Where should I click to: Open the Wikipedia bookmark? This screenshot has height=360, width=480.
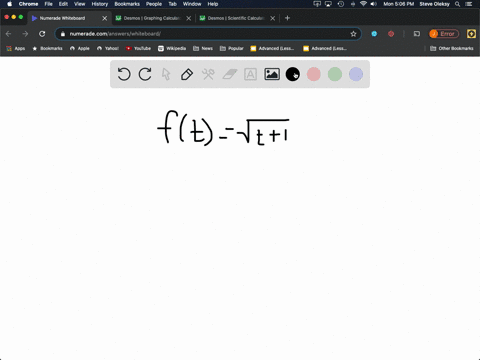click(172, 48)
